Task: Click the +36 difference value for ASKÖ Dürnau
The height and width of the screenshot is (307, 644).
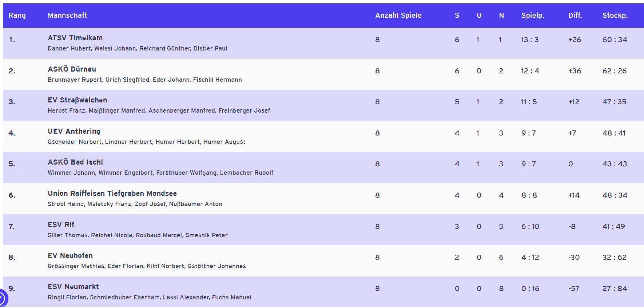Action: (x=575, y=71)
